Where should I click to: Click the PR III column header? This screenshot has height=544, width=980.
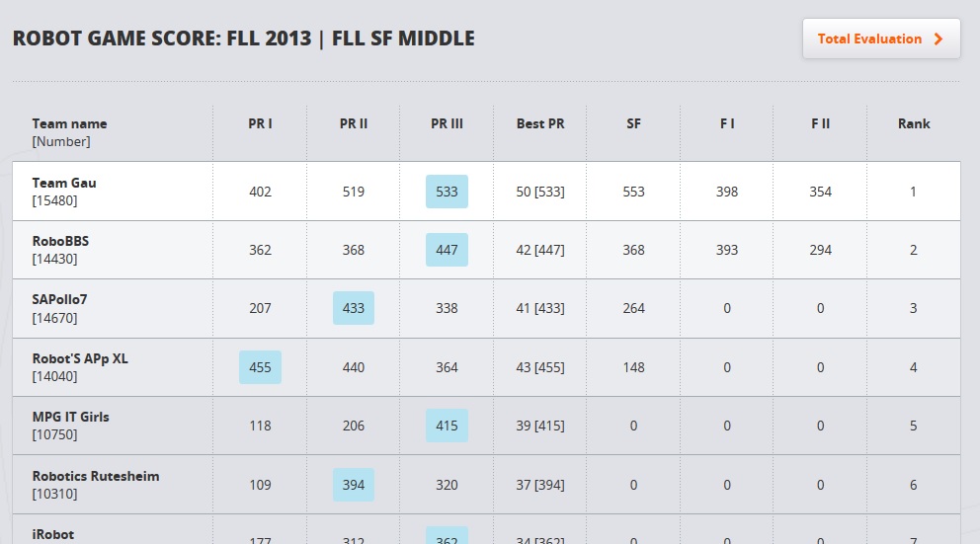pyautogui.click(x=447, y=123)
